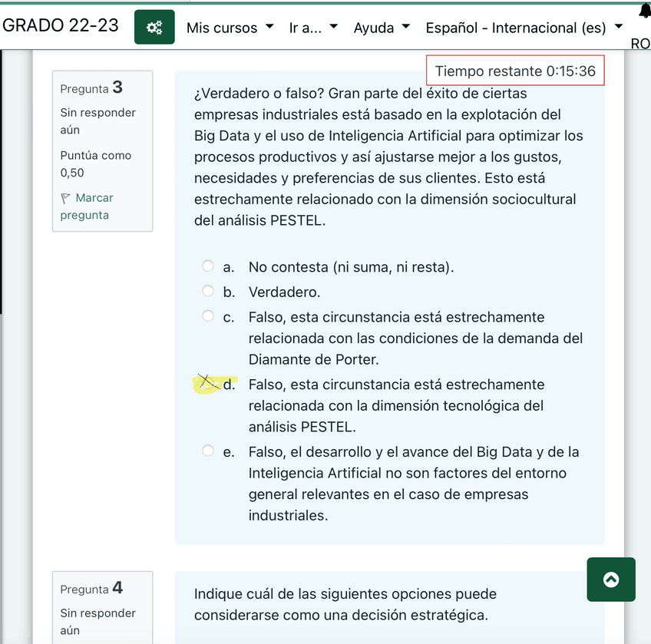Click the 'Marcar pregunta' link

tap(85, 206)
